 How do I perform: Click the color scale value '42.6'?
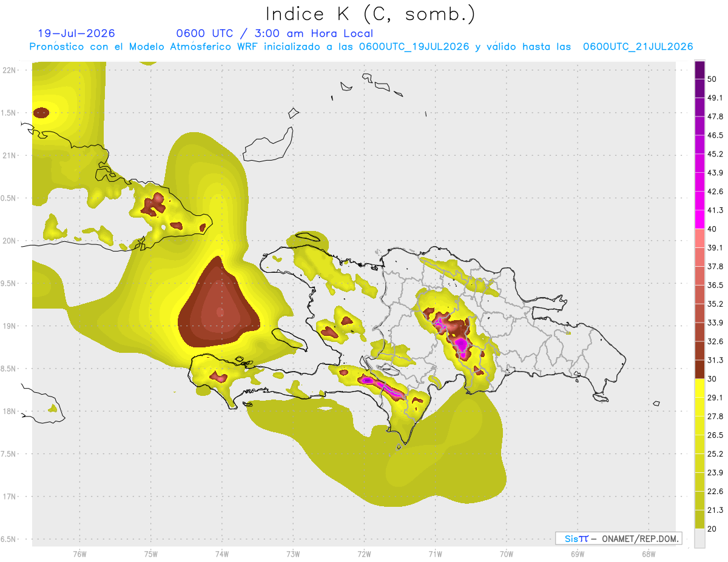pyautogui.click(x=715, y=192)
